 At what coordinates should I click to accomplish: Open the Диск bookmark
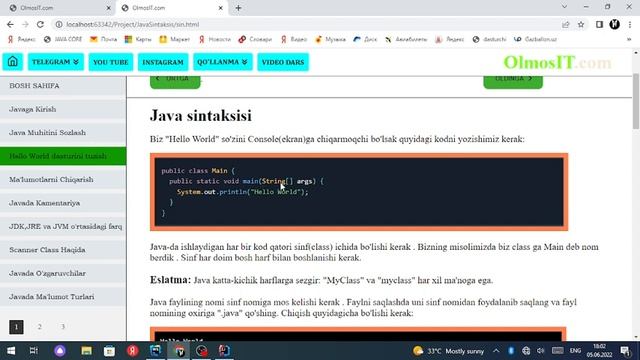[x=365, y=40]
